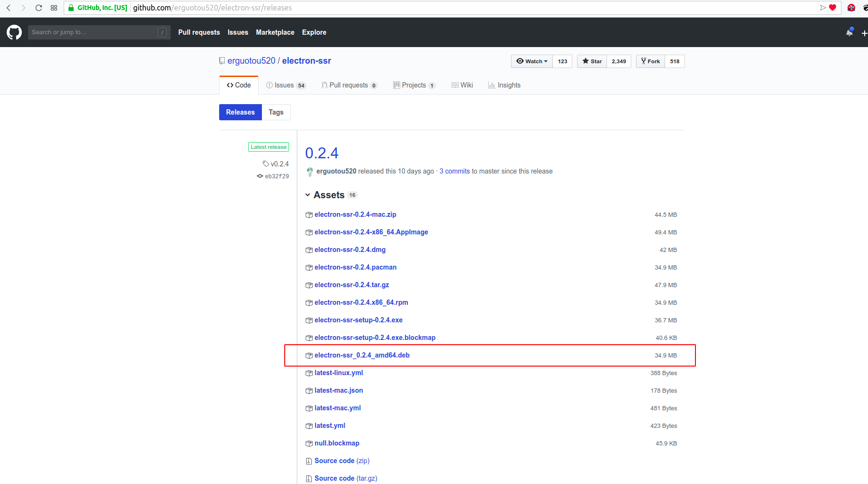The width and height of the screenshot is (868, 484).
Task: Click the heart bookmark icon in address bar
Action: pos(832,8)
